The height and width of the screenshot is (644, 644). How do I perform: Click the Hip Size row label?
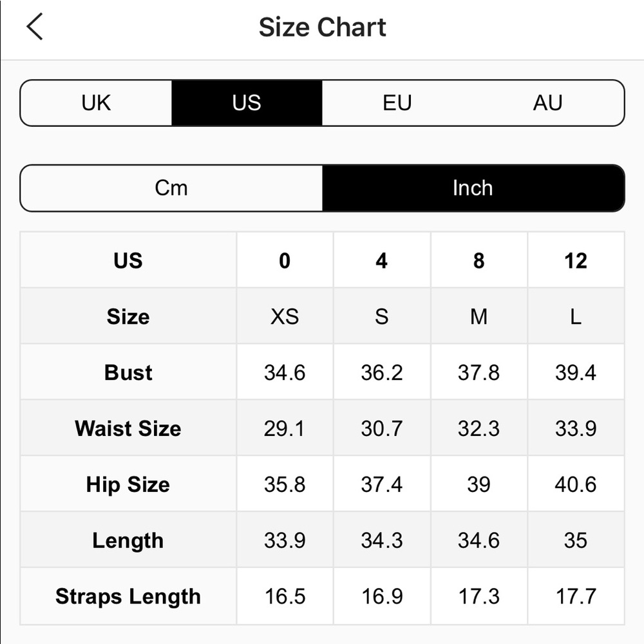[x=128, y=484]
